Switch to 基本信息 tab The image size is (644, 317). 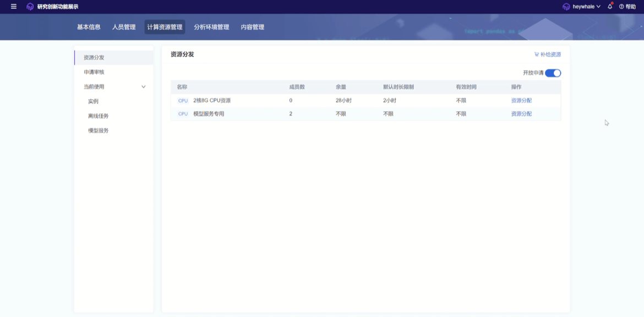pos(89,27)
